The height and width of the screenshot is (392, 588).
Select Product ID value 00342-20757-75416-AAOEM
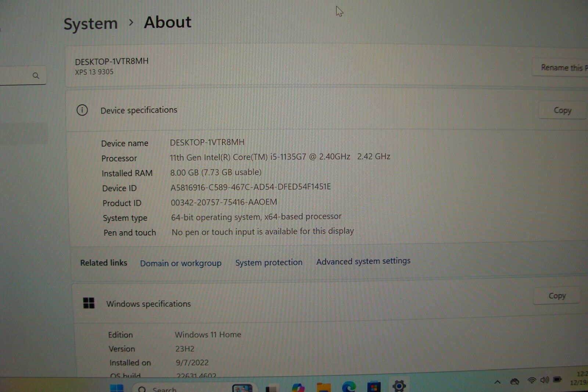[x=224, y=202]
